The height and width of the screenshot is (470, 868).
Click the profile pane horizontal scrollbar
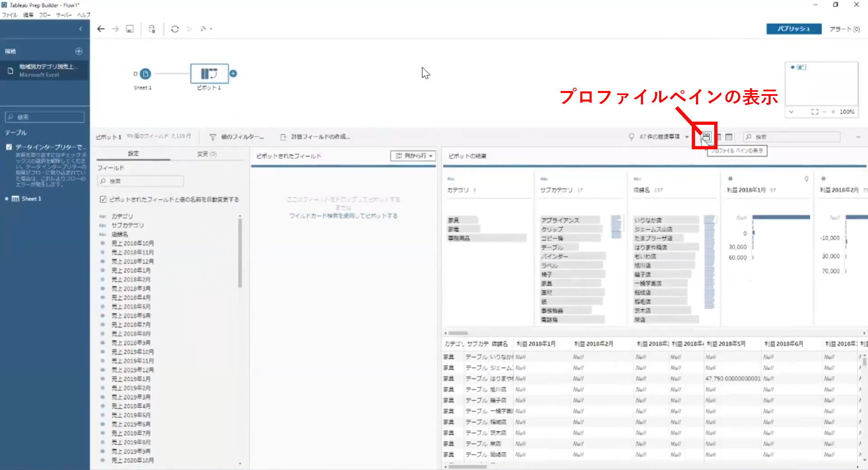point(458,333)
